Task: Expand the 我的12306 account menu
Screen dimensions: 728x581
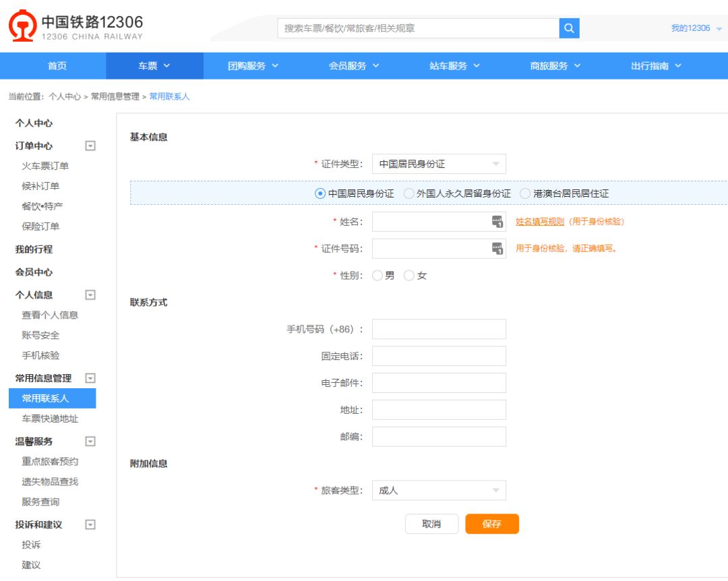Action: point(696,28)
